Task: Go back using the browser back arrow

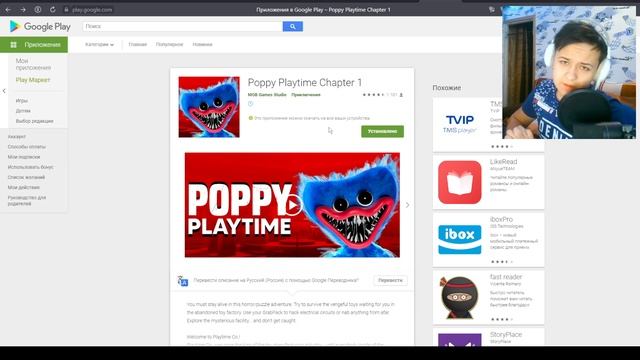Action: (8, 9)
